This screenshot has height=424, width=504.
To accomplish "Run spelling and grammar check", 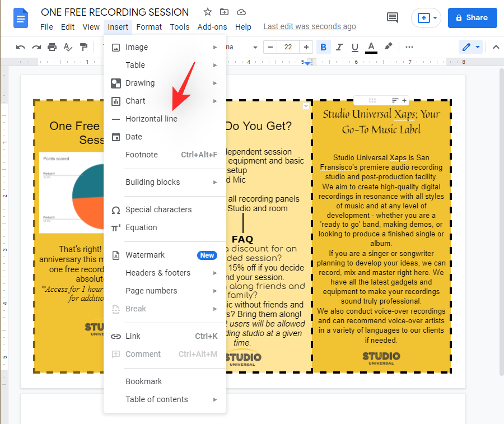I will click(68, 47).
